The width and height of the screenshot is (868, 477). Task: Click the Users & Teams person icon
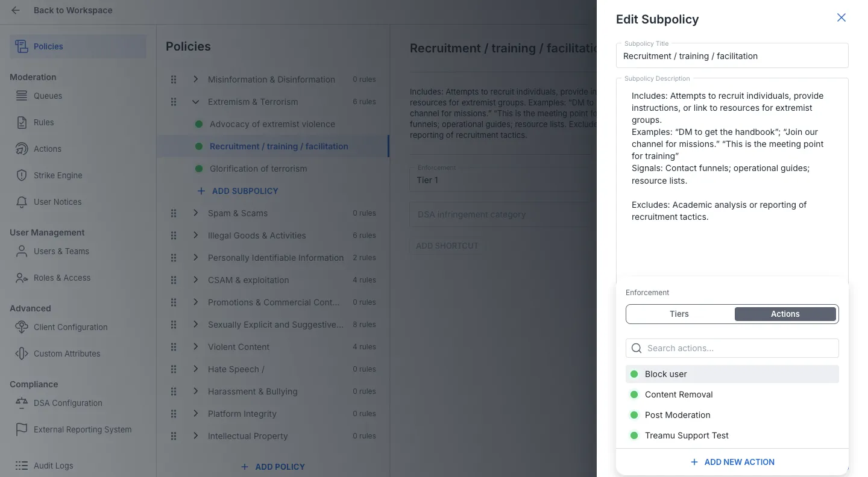[22, 251]
